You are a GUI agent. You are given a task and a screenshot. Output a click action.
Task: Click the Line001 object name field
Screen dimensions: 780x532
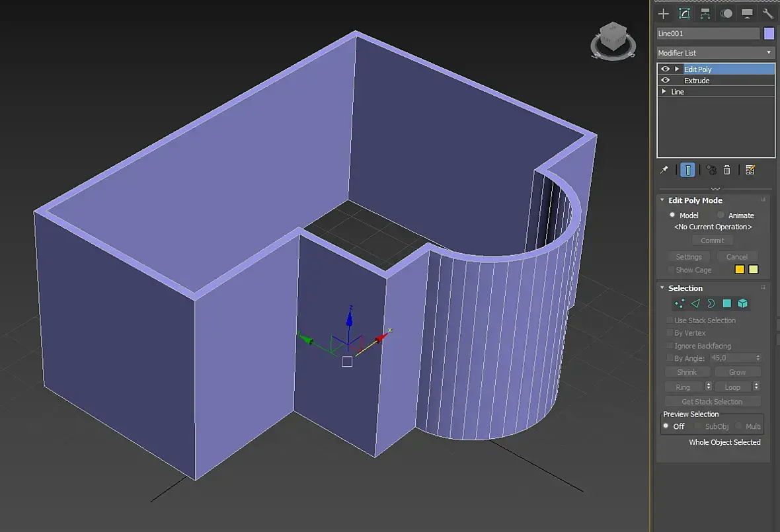708,33
